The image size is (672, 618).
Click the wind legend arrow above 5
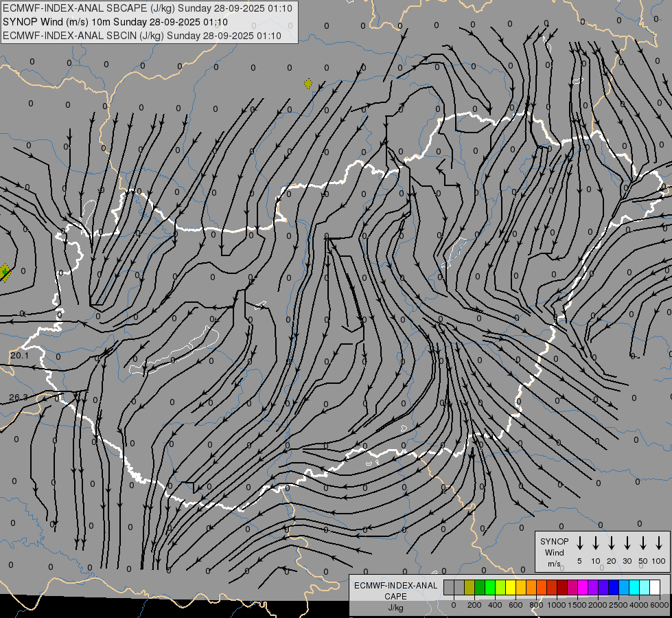pyautogui.click(x=579, y=543)
